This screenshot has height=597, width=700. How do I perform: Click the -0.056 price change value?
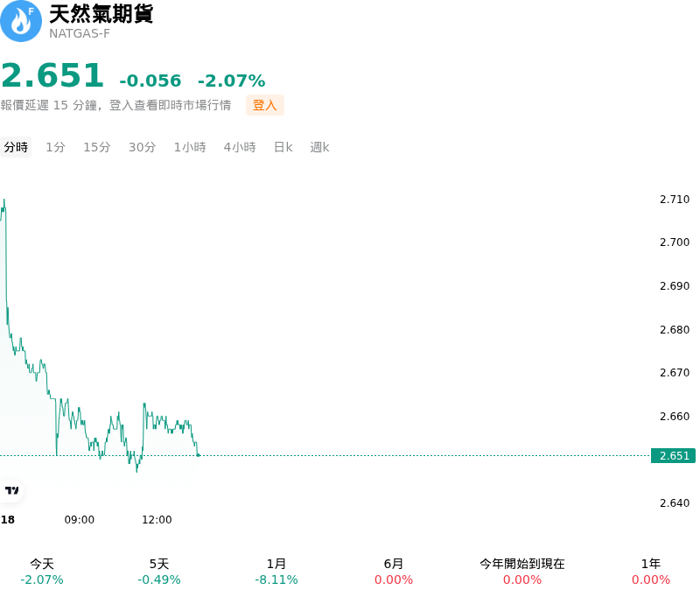coord(150,81)
